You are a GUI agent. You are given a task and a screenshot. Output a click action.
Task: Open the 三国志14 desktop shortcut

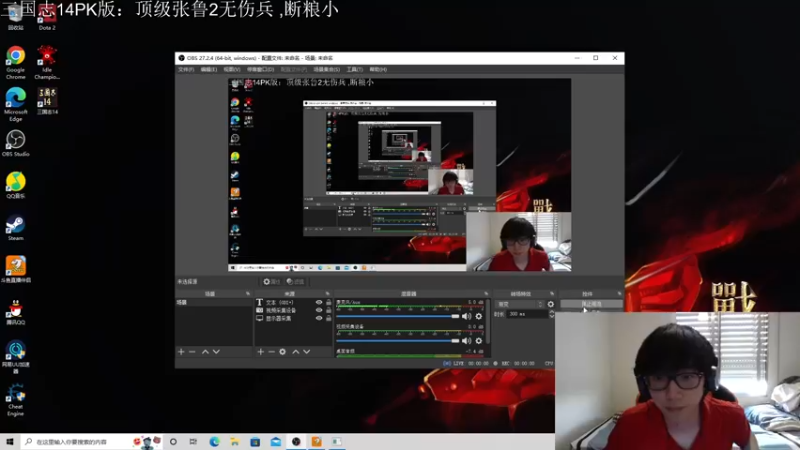(47, 101)
